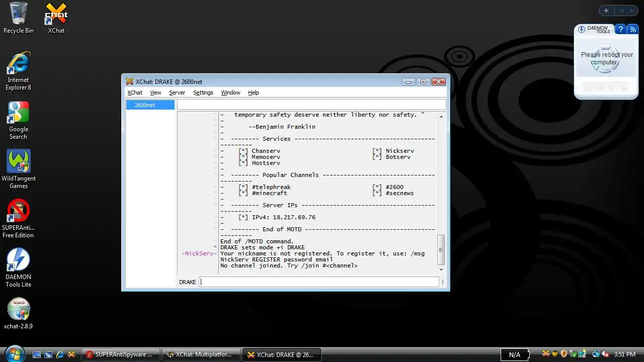This screenshot has width=644, height=362.
Task: Select the xchat-2.8.9 installer icon
Action: coord(19,314)
